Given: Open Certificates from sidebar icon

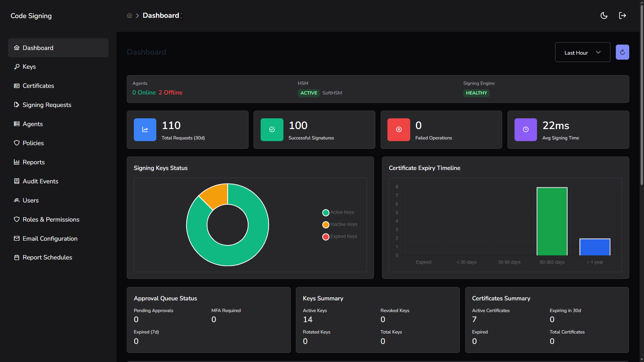Looking at the screenshot, I should [17, 86].
